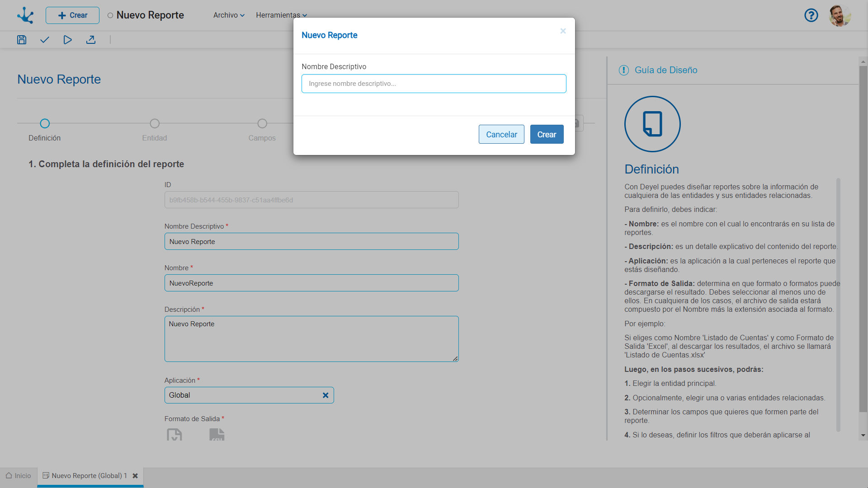Viewport: 868px width, 488px height.
Task: Click the Ingrese nombre descriptivo input
Action: click(x=434, y=84)
